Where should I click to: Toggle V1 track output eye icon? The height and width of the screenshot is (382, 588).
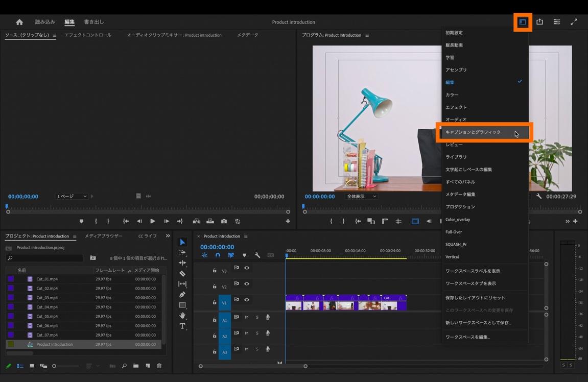247,300
